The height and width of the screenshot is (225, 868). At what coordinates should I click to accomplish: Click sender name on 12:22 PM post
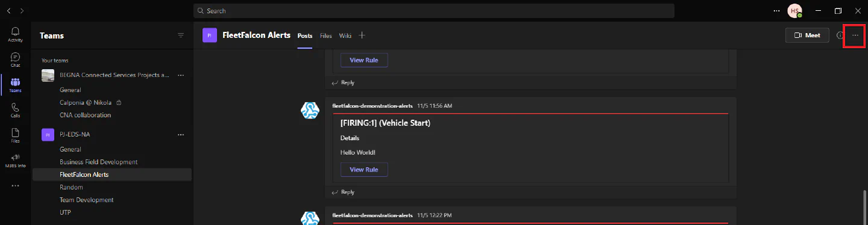(373, 215)
